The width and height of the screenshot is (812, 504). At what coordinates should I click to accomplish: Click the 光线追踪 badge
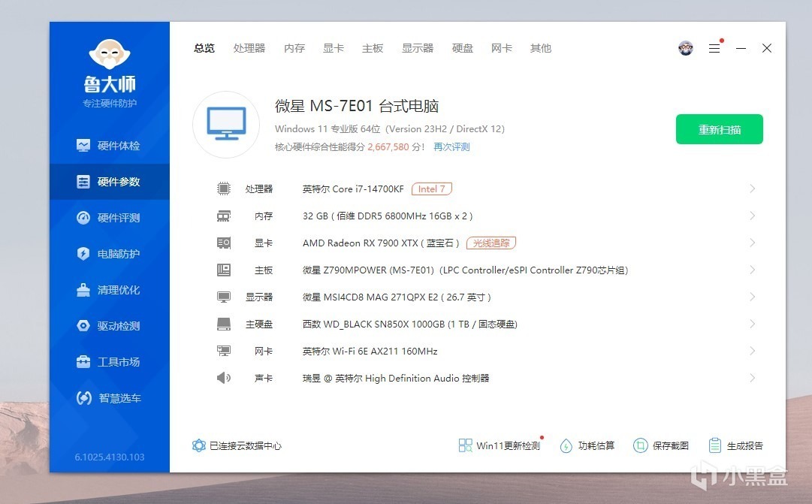[491, 243]
